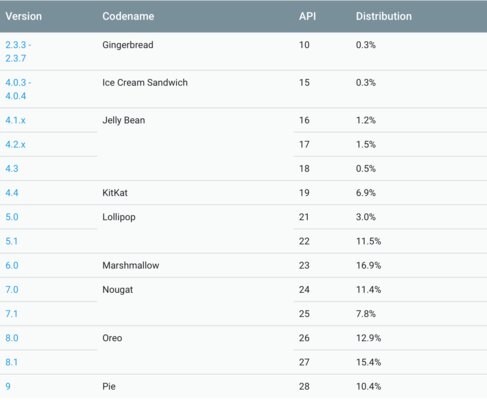Click the Codename column header
This screenshot has height=400, width=487.
128,16
